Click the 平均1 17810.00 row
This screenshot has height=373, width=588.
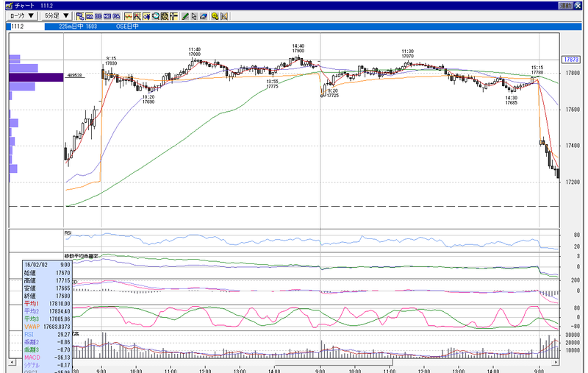[47, 304]
